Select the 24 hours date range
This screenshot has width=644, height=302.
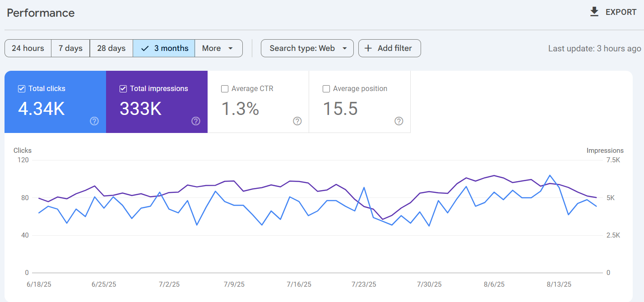tap(28, 48)
